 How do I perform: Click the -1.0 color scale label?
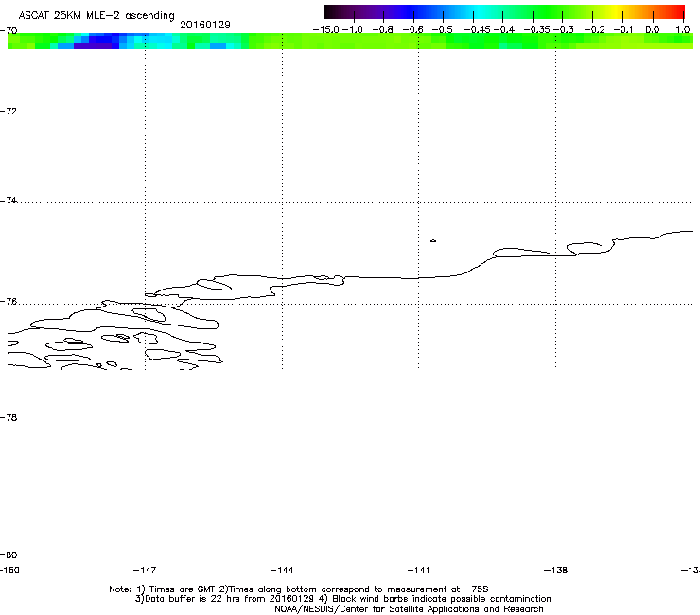point(352,30)
